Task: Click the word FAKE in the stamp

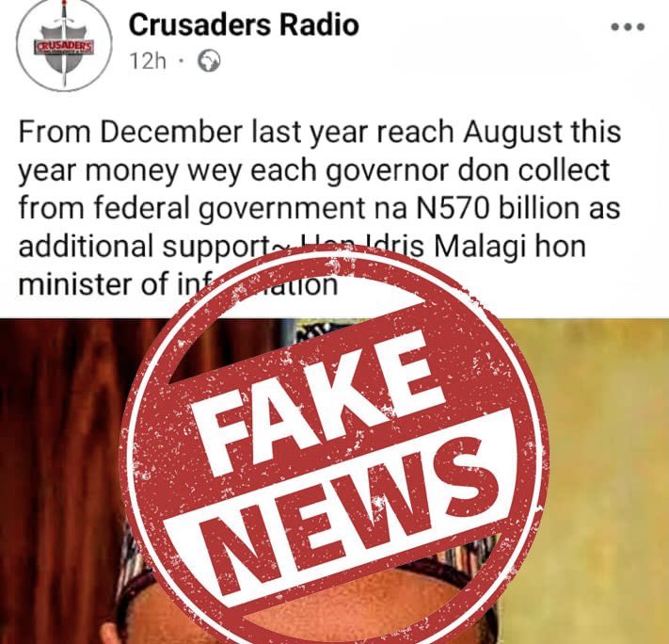Action: point(316,401)
